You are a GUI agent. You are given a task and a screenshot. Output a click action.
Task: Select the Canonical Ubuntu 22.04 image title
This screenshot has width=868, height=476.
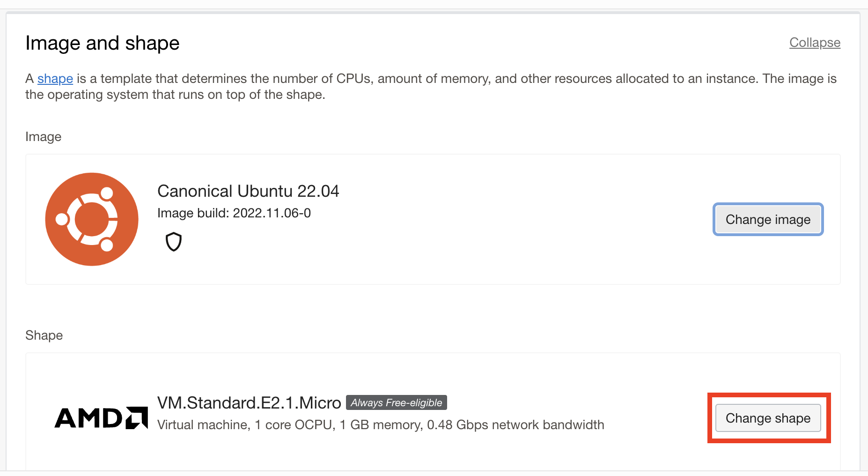(248, 191)
